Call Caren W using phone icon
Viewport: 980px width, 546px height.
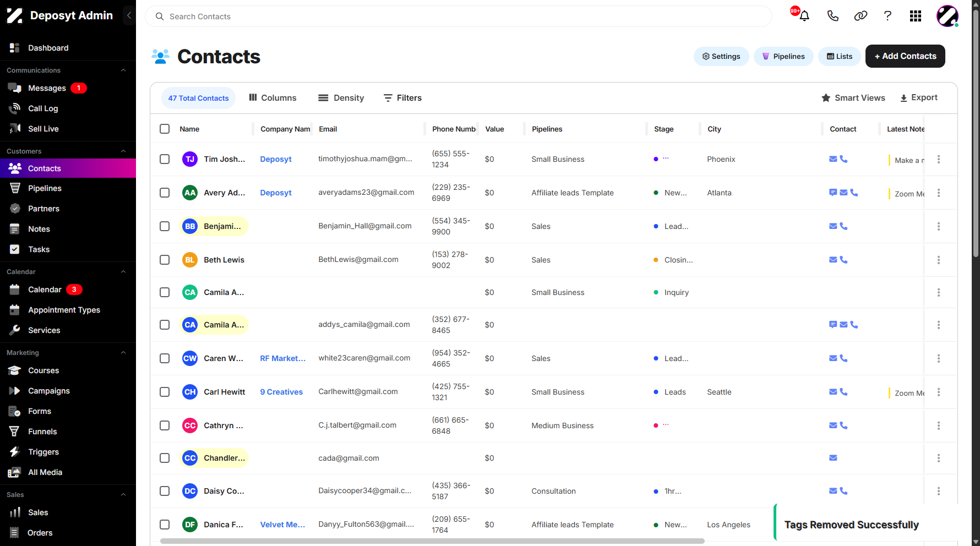843,358
